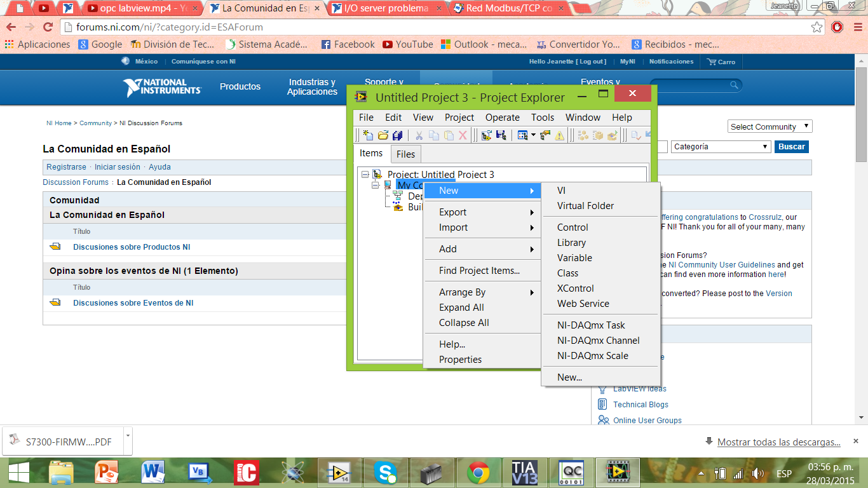Image resolution: width=868 pixels, height=488 pixels.
Task: Open the Technical Blogs link
Action: [x=641, y=405]
